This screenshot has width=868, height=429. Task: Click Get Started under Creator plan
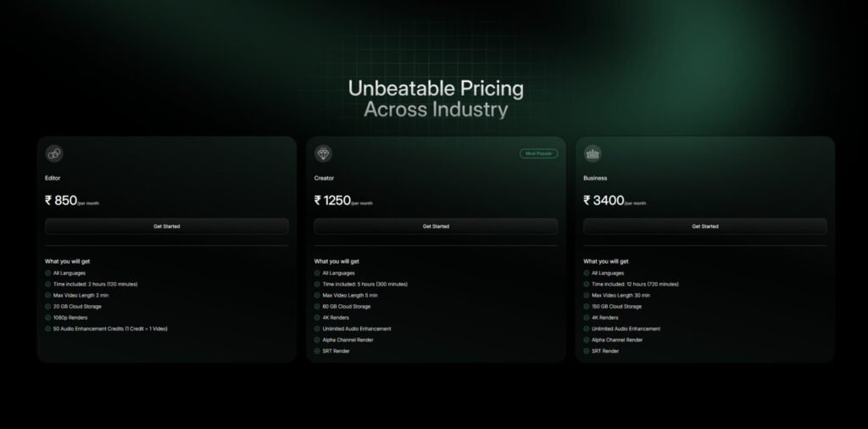[436, 226]
